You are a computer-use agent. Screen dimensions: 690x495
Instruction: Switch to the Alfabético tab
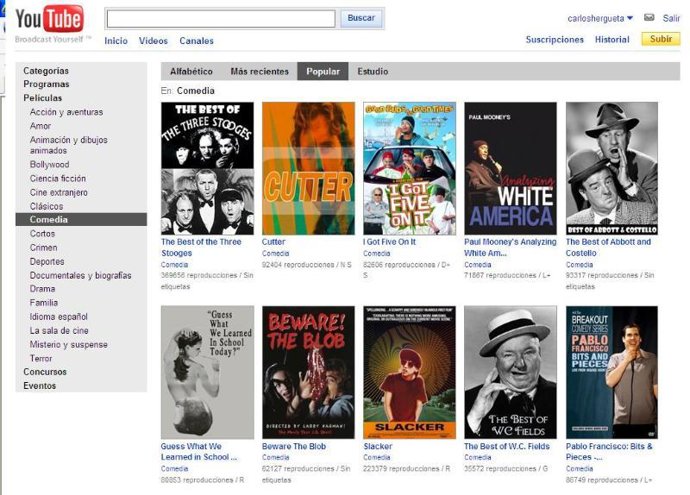coord(191,72)
